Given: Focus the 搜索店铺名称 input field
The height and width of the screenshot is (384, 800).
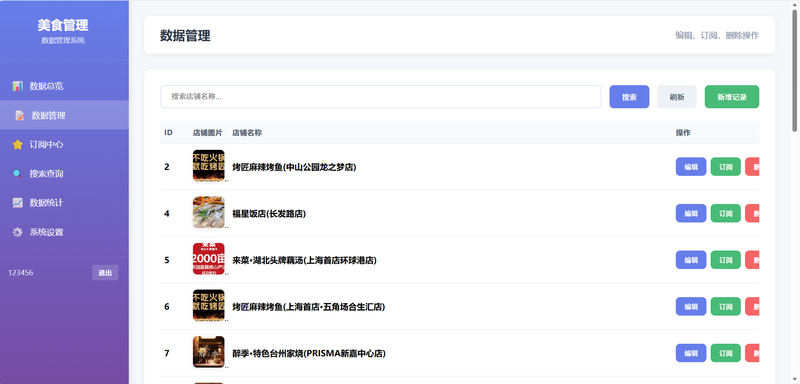Looking at the screenshot, I should tap(381, 97).
